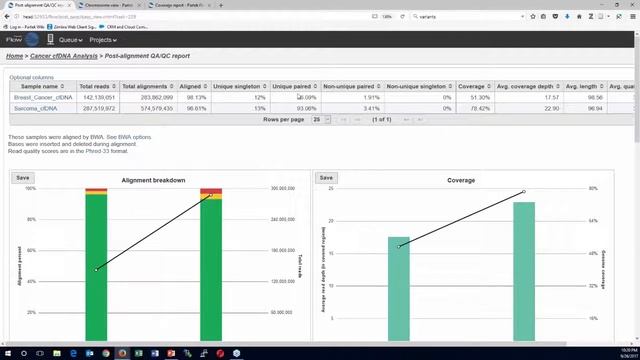Expand search bar suggestions arrow
This screenshot has height=360, width=640.
click(x=522, y=17)
